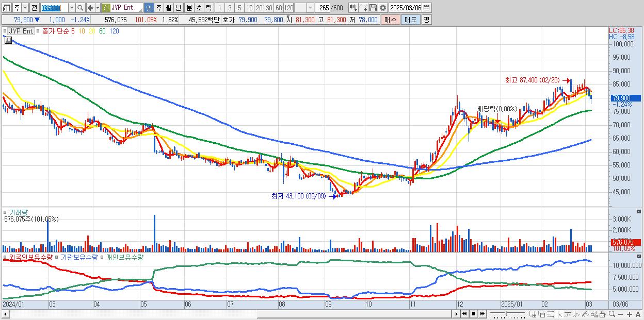
Task: Click the plus zoom-in icon
Action: 630,314
